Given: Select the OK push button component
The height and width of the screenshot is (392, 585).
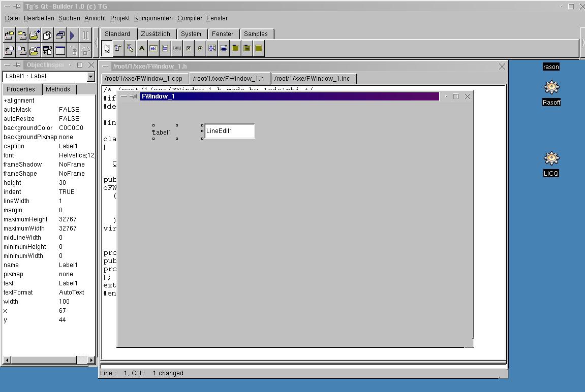Looking at the screenshot, I should click(x=177, y=49).
